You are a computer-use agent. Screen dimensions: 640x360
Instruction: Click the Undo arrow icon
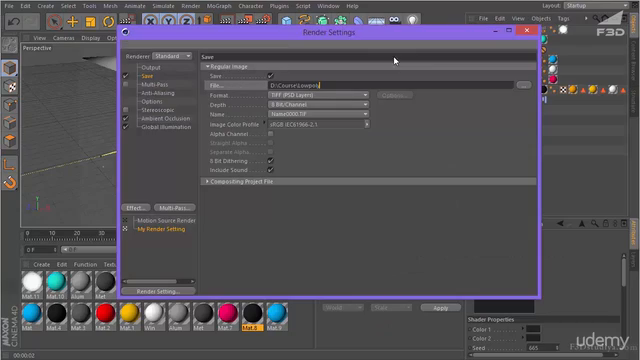point(13,21)
